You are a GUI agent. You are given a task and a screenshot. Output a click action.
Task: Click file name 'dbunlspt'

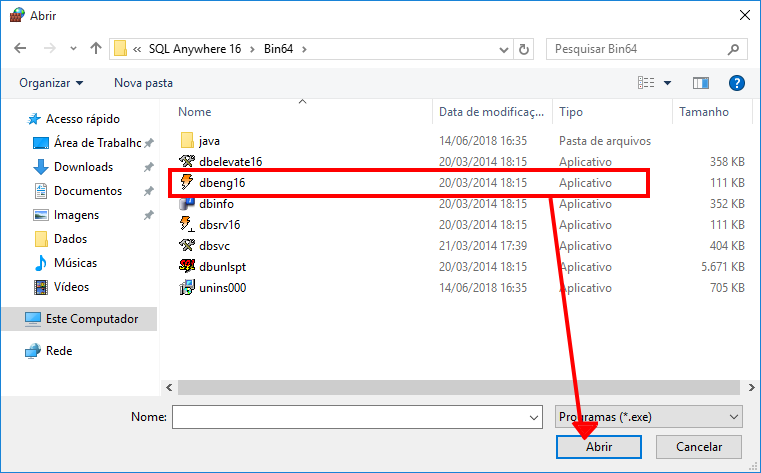point(222,267)
